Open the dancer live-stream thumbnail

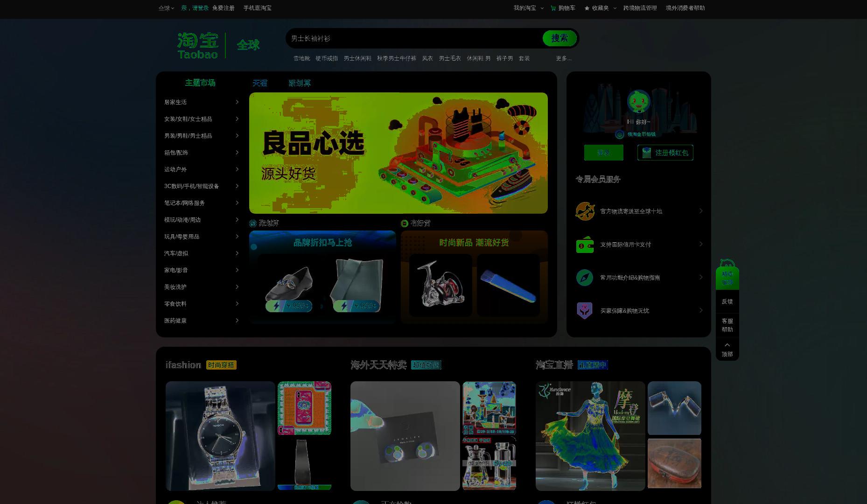590,436
